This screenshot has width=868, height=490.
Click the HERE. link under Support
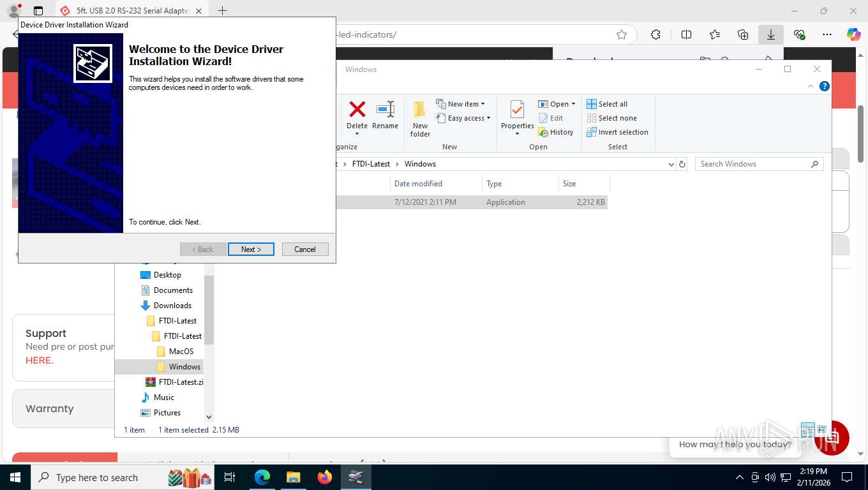pos(39,360)
